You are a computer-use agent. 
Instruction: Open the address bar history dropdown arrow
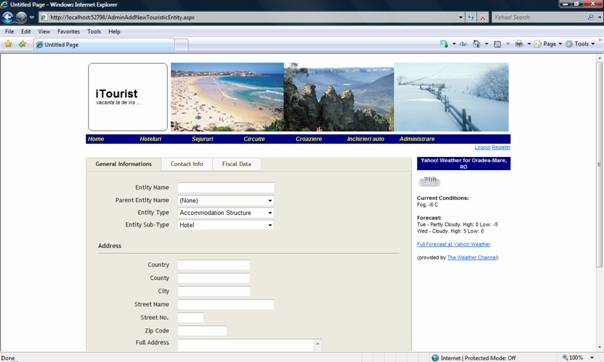(x=461, y=17)
